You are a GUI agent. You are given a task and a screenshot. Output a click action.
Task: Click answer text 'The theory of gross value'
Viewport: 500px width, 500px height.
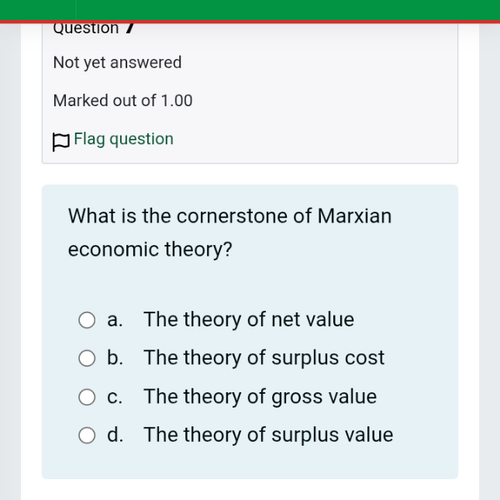(260, 397)
